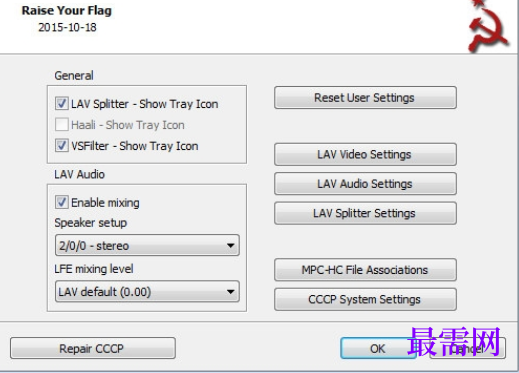Click the arrow on 2/0/0 - stereo combo box
This screenshot has height=373, width=519.
(230, 246)
